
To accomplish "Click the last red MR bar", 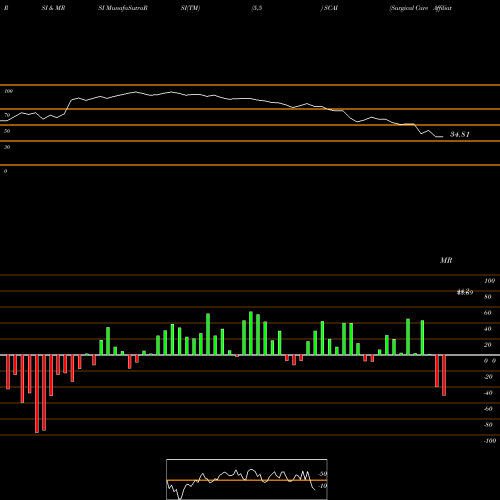I will pyautogui.click(x=444, y=375).
